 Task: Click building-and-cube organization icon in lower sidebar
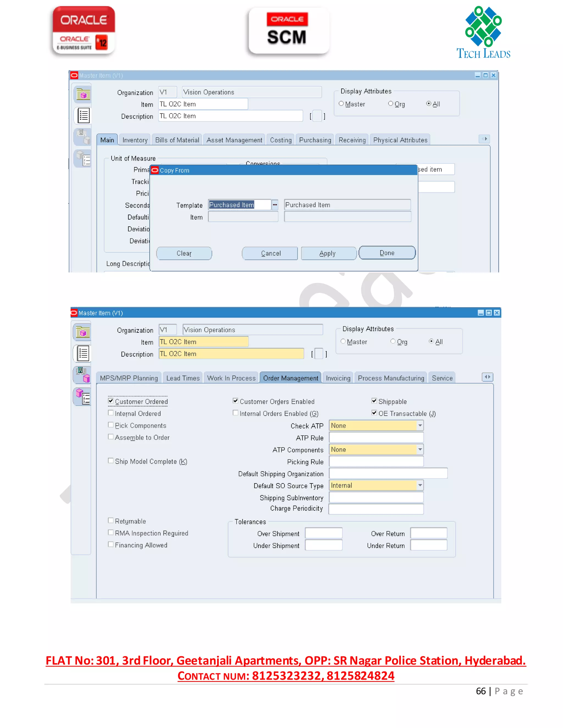83,375
